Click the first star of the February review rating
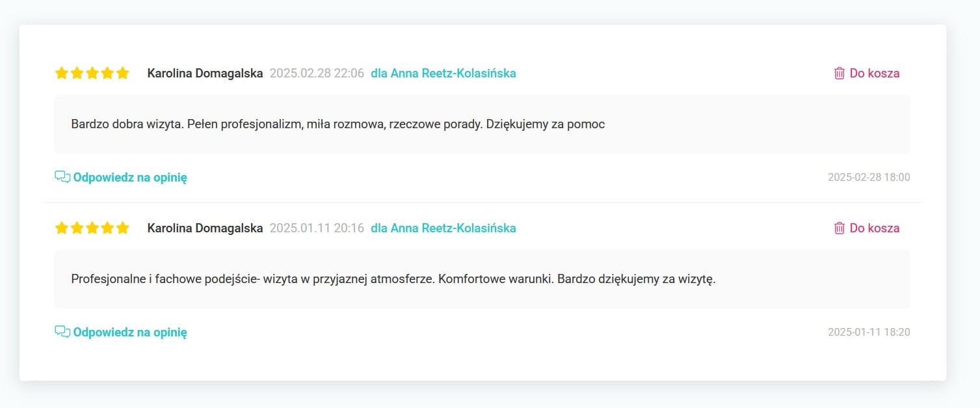The image size is (980, 408). click(62, 73)
